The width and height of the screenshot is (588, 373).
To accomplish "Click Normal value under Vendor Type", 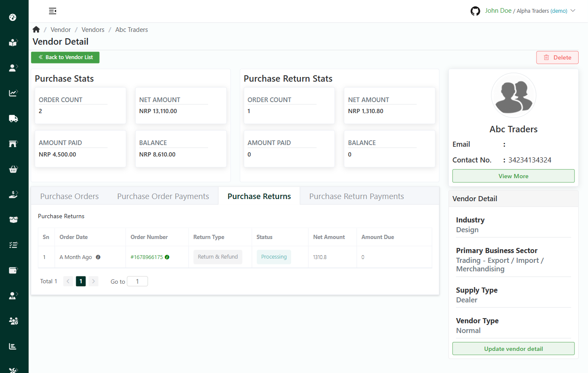I will pos(468,330).
